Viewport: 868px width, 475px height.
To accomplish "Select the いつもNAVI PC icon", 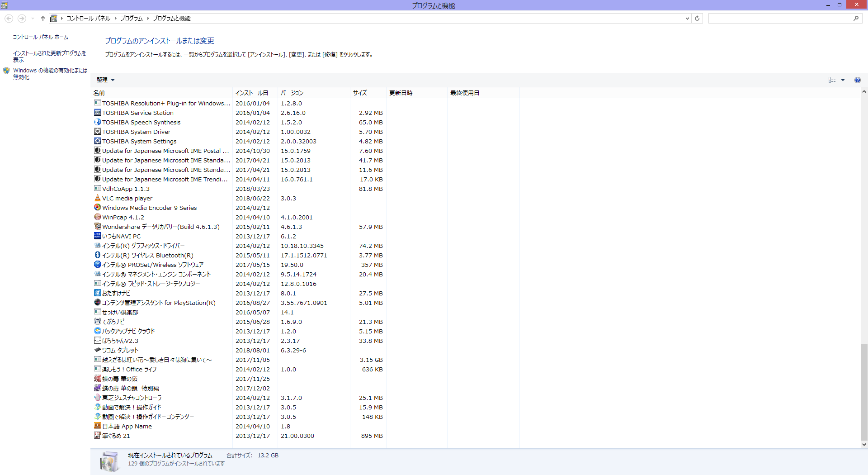I will click(97, 236).
